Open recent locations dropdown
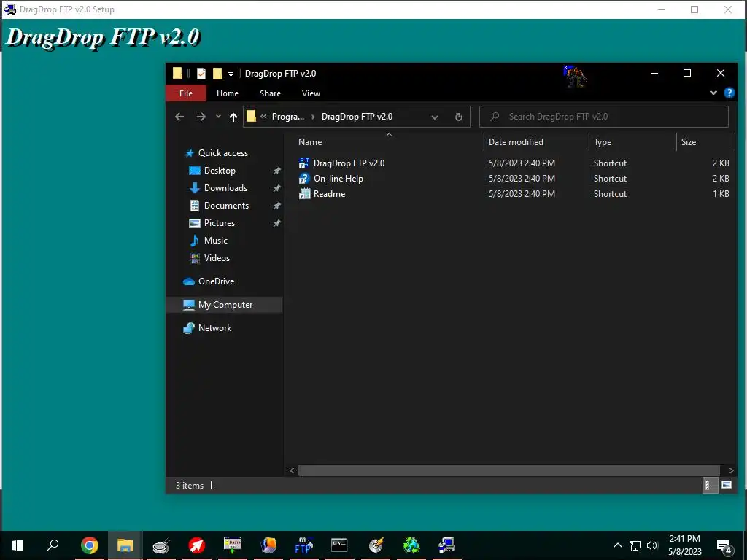The image size is (747, 560). 218,117
